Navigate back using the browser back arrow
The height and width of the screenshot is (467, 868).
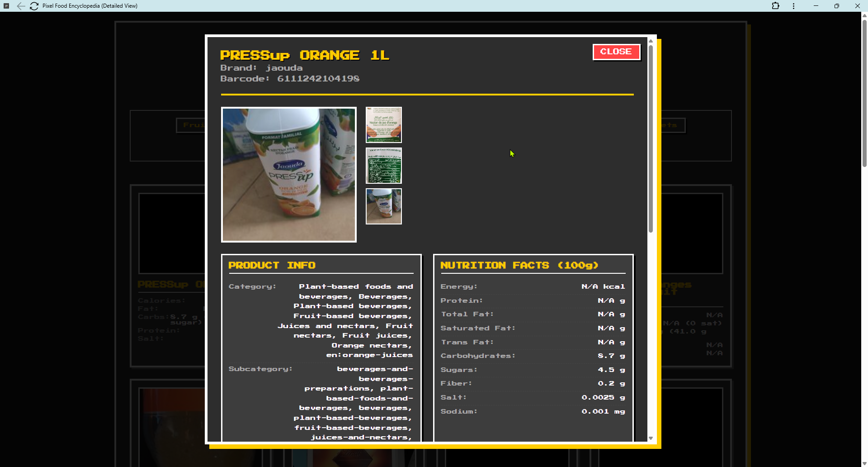21,6
